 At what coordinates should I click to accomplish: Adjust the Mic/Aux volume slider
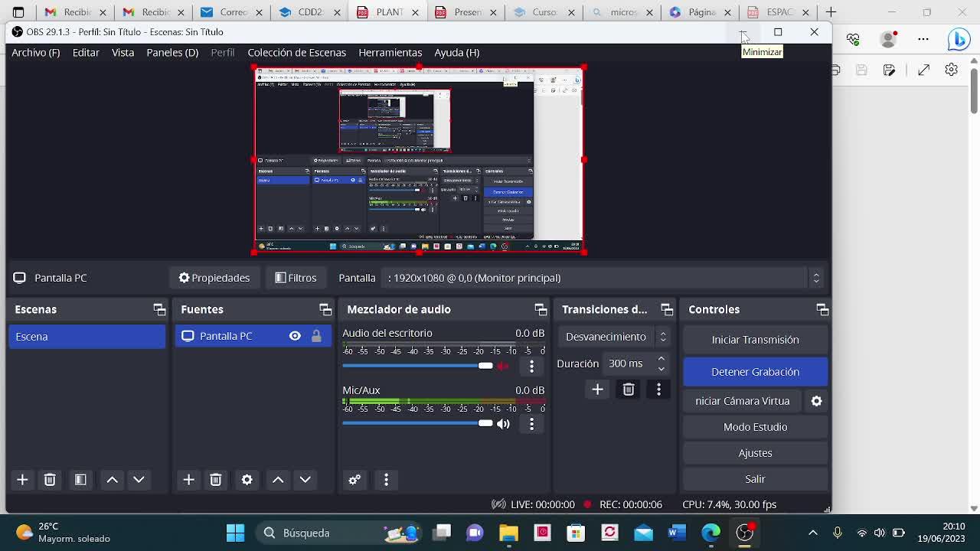485,423
